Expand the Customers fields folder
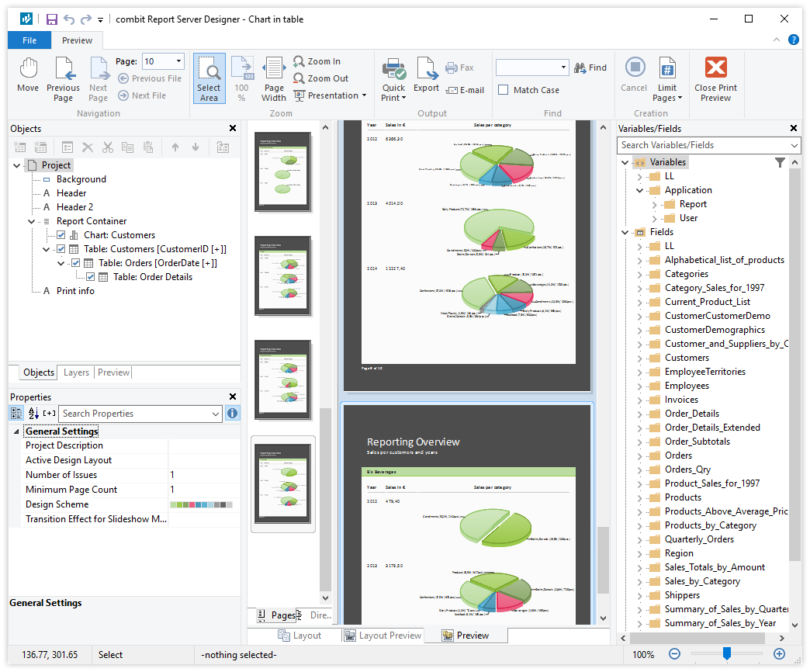This screenshot has width=810, height=672. coord(640,358)
